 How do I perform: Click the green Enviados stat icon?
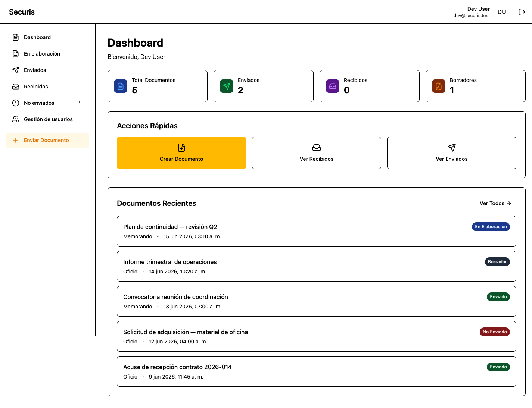point(227,86)
